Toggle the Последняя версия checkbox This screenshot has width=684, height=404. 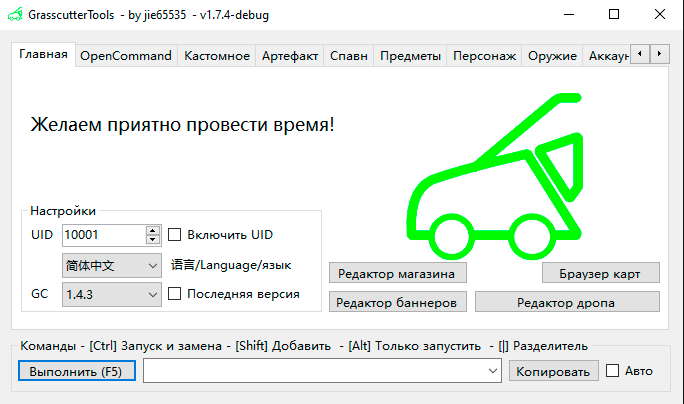pos(175,294)
